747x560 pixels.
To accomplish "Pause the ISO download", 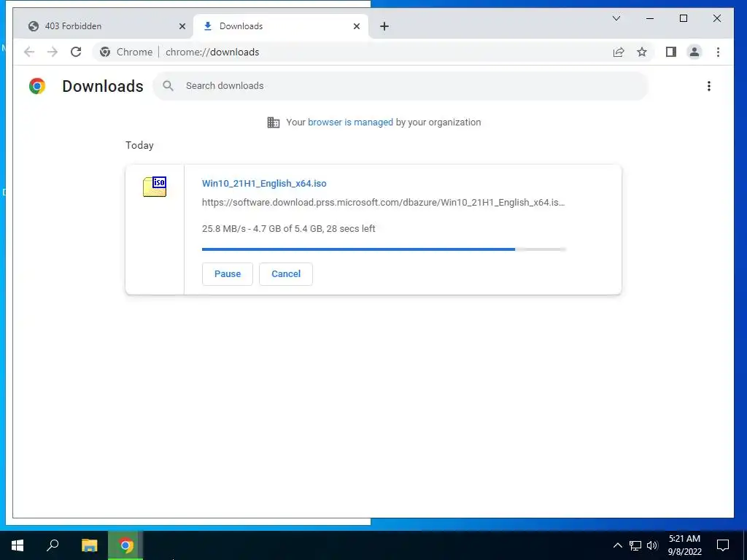I will coord(228,274).
